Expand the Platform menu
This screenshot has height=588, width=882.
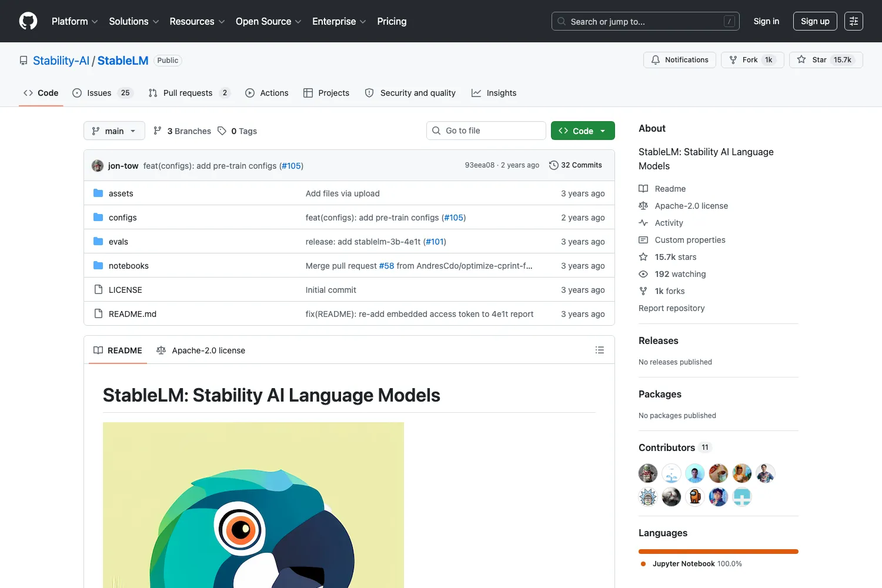(x=75, y=21)
